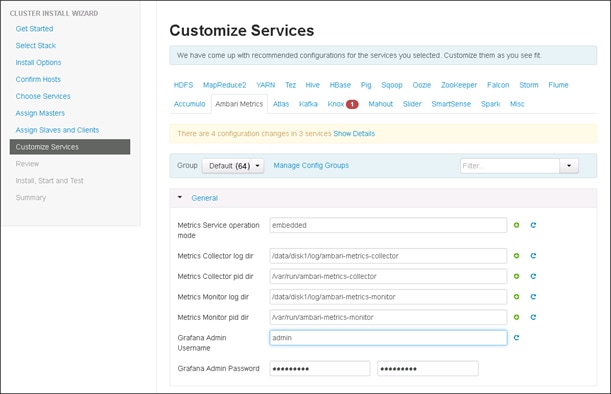The height and width of the screenshot is (394, 611).
Task: Collapse the General section
Action: (x=180, y=198)
